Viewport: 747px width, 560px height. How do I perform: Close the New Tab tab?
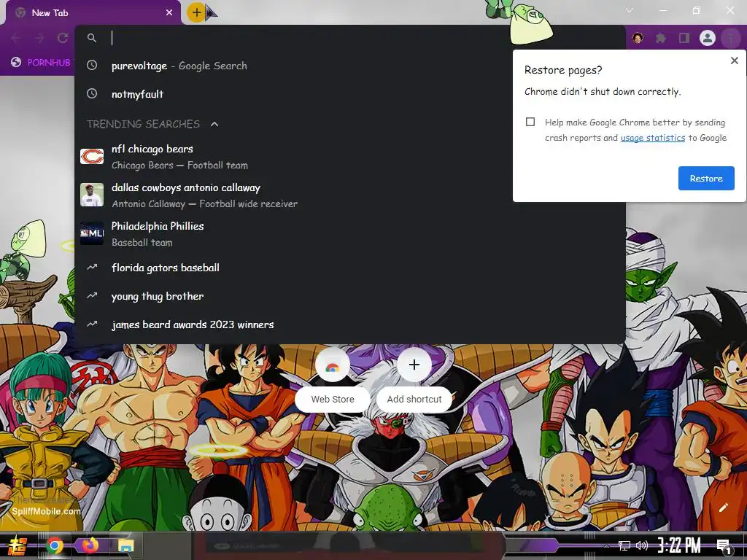coord(169,13)
